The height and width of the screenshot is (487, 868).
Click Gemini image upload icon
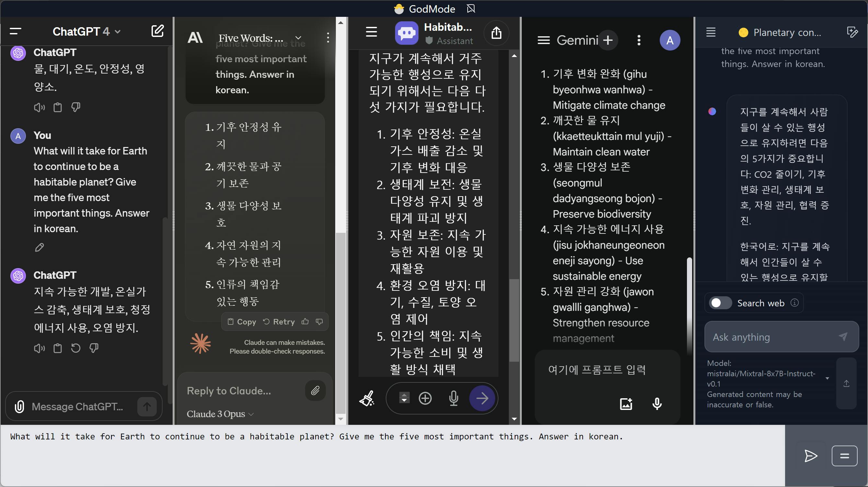pos(626,403)
